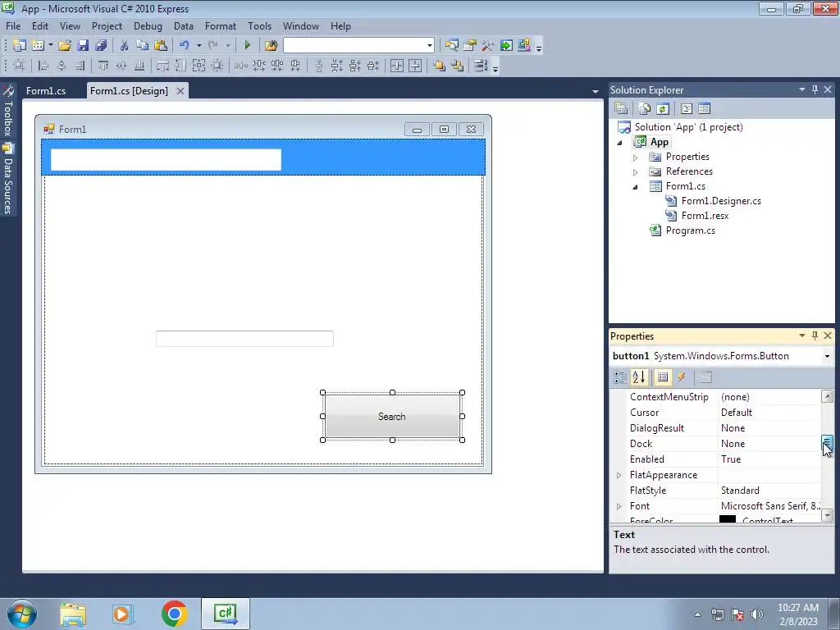The width and height of the screenshot is (840, 630).
Task: Expand the FlatAppearance property
Action: 619,475
